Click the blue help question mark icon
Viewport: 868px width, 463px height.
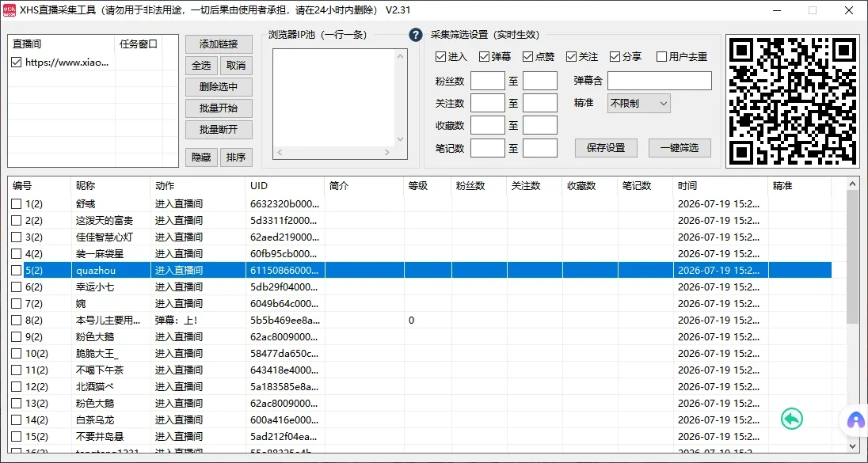pos(415,36)
